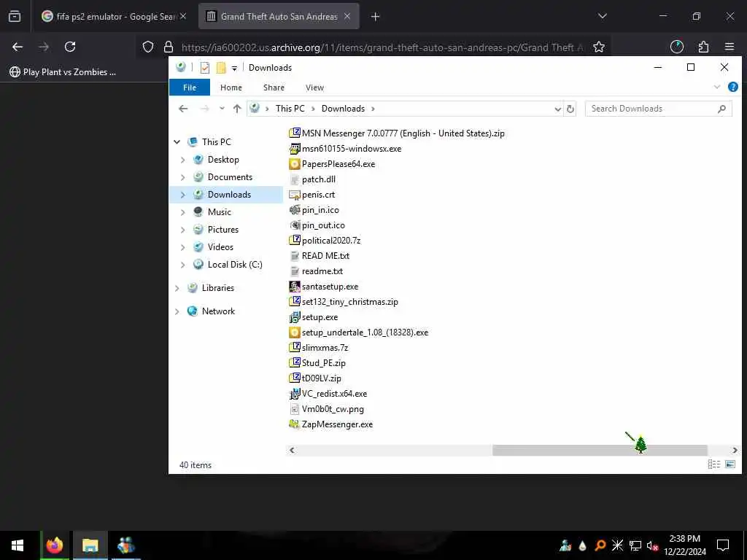
Task: Select ZapMessenger.exe file
Action: [x=331, y=424]
